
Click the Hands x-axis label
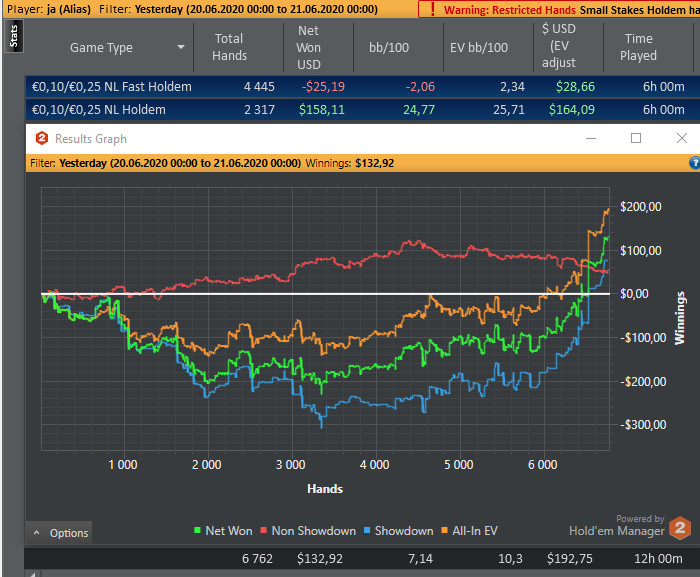pos(325,489)
